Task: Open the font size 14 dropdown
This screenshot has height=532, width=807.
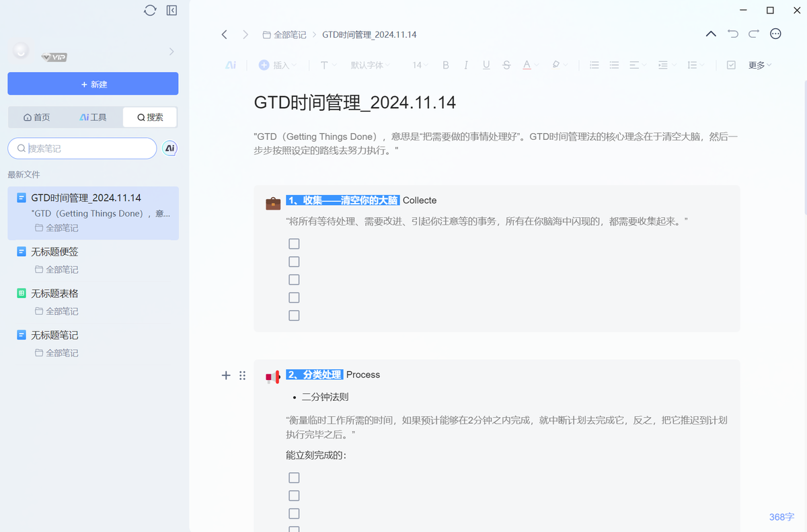Action: pyautogui.click(x=420, y=65)
